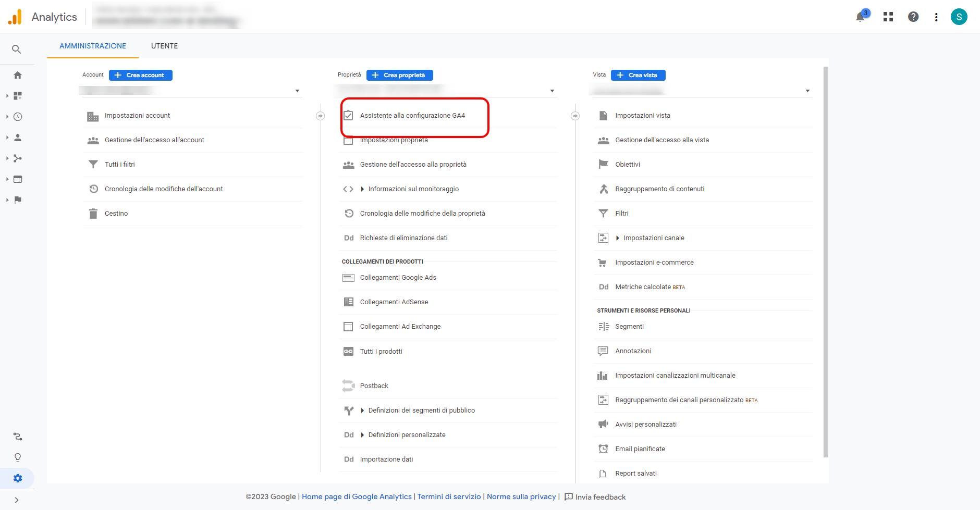Click the Admin gear icon in sidebar
This screenshot has height=510, width=980.
click(x=18, y=478)
